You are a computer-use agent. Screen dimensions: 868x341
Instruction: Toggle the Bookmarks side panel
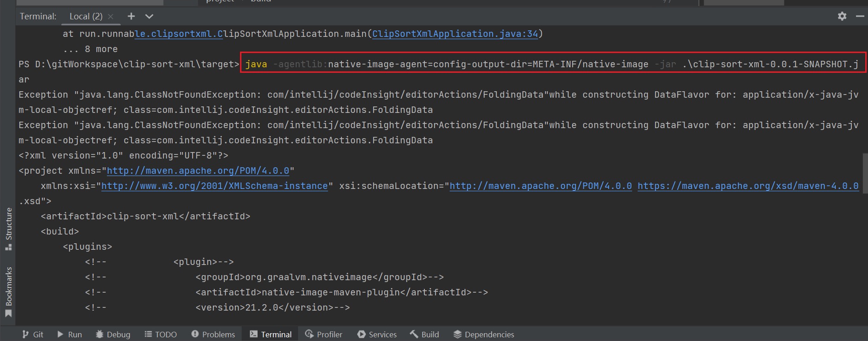(x=8, y=291)
